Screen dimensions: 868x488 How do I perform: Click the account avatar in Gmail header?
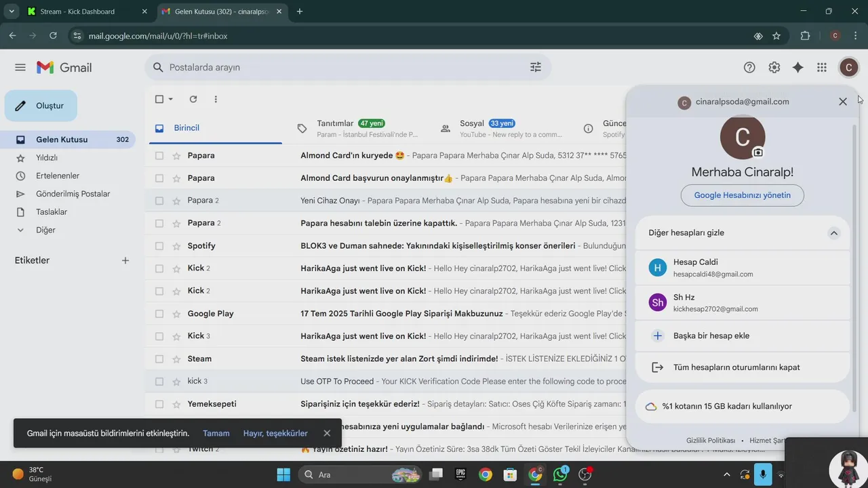coord(848,67)
